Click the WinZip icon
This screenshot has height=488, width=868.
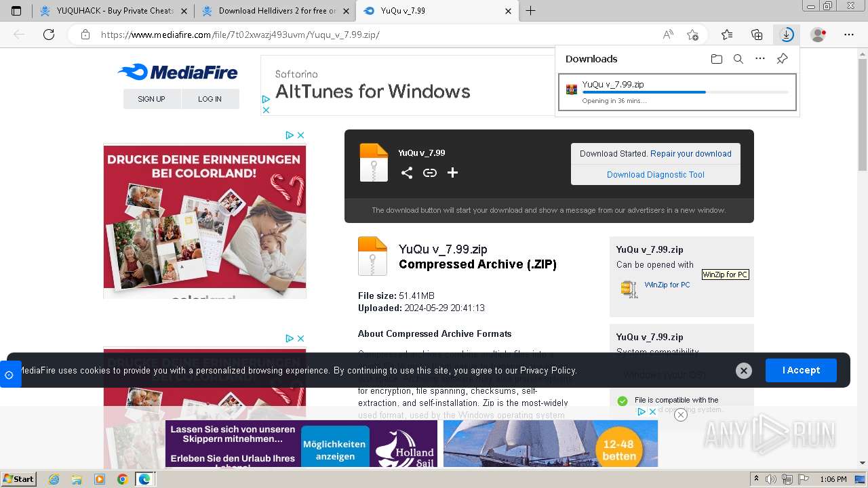[629, 289]
